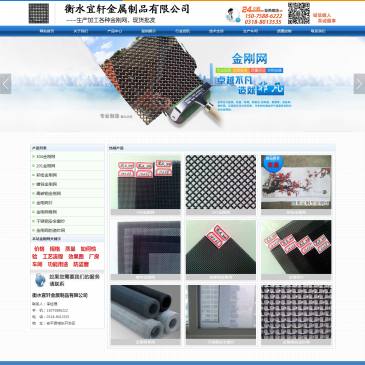Click the red 车间 keyword link
Screen dimensions: 365x365
coord(37,264)
